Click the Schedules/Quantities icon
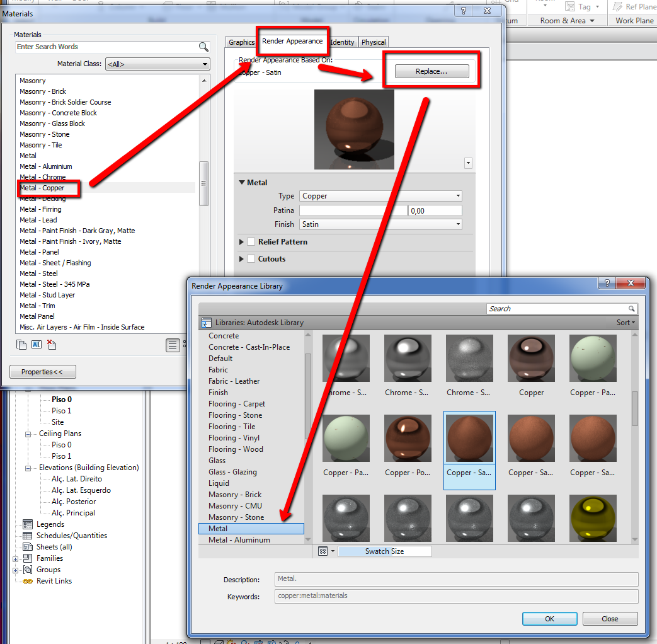Viewport: 657px width, 644px height. point(28,536)
